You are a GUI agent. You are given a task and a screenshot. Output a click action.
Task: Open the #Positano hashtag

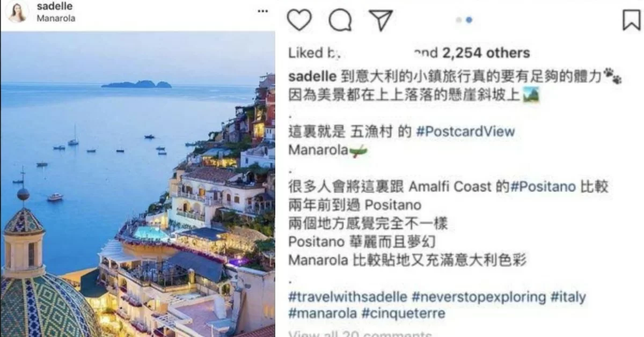coord(543,187)
